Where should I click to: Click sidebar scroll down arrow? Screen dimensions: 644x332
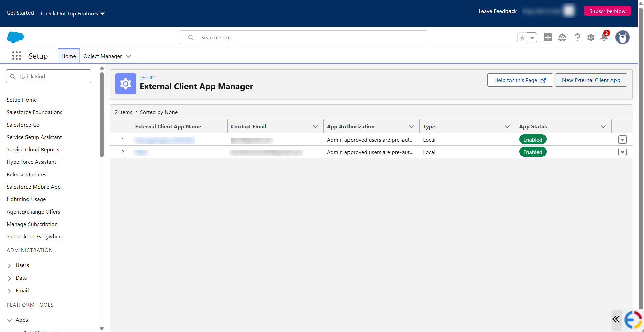(102, 329)
